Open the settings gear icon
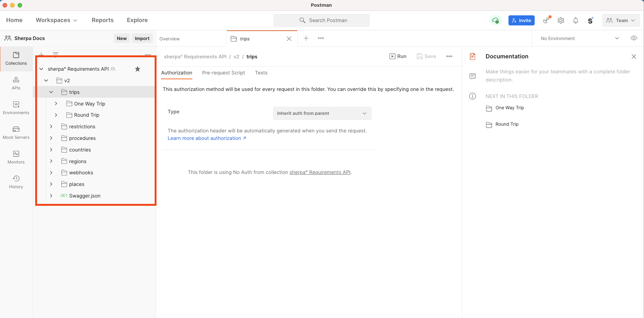Viewport: 644px width, 318px height. [561, 20]
